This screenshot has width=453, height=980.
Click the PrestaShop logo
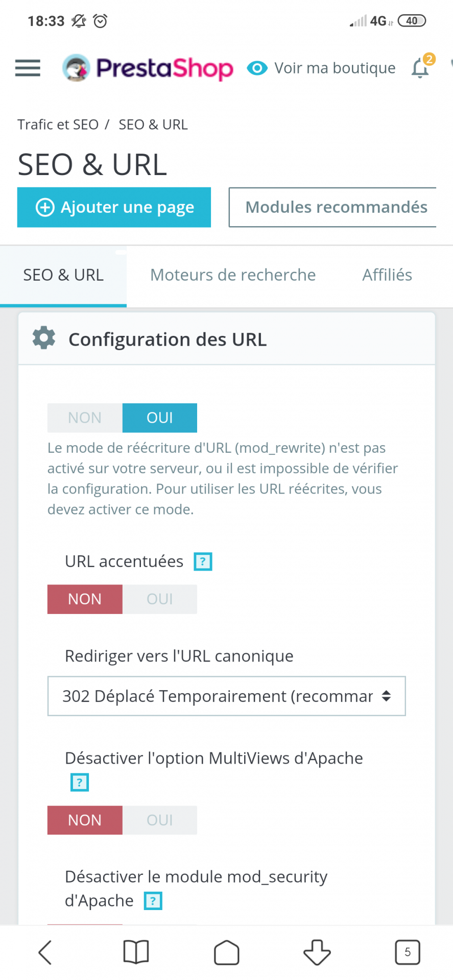(x=148, y=68)
